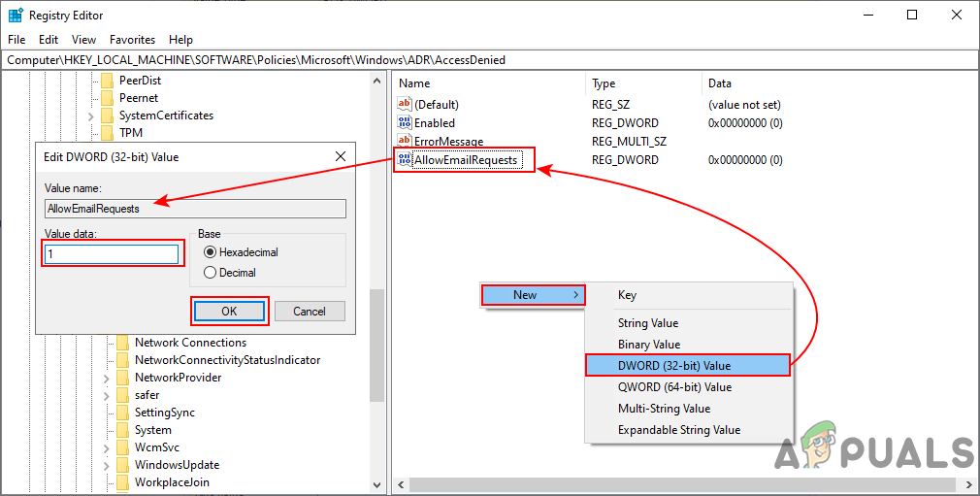
Task: Open the New submenu arrow
Action: [576, 295]
